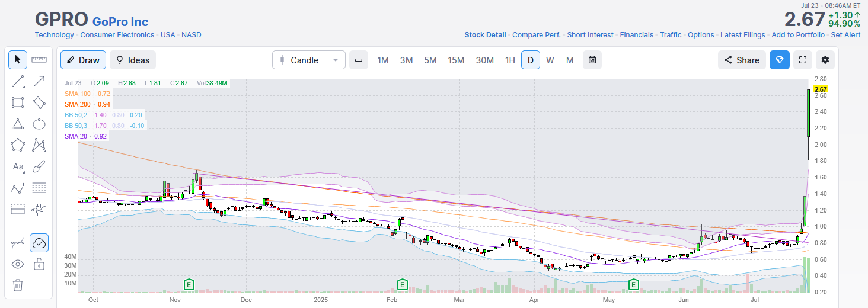Select the polygon drawing tool
This screenshot has height=308, width=868.
tap(18, 145)
